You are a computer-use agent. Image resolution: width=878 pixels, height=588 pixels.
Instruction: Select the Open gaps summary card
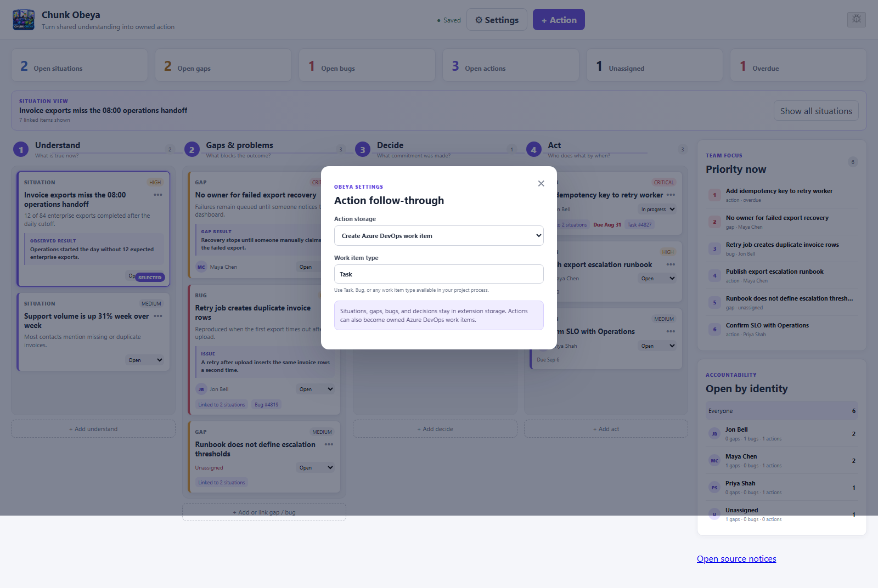pos(223,65)
